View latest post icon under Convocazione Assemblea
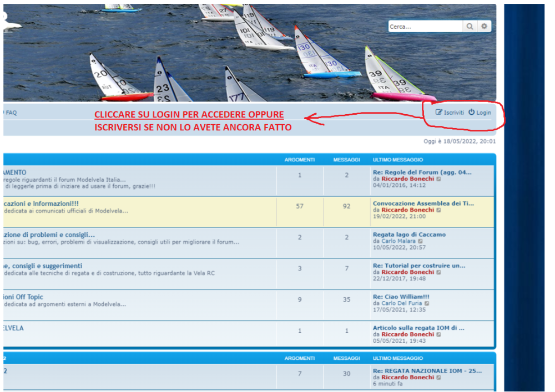 [439, 210]
